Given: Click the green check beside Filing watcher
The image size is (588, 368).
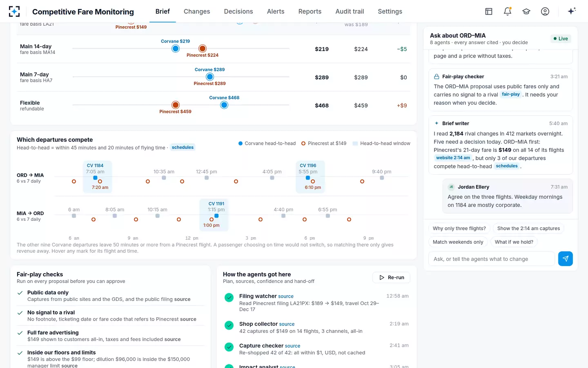Looking at the screenshot, I should (229, 297).
